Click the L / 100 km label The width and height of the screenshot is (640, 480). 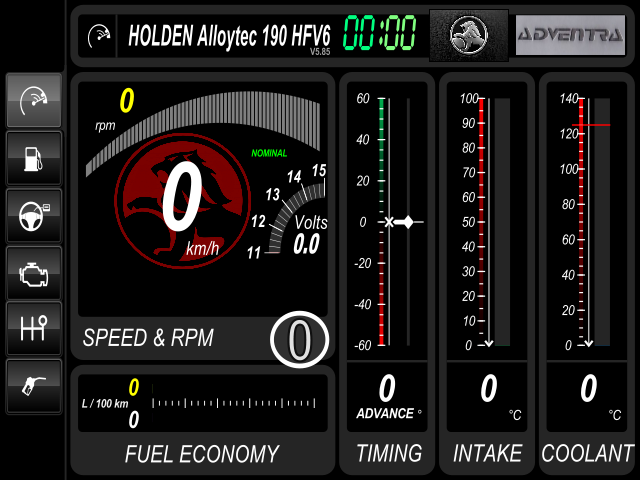tap(105, 404)
